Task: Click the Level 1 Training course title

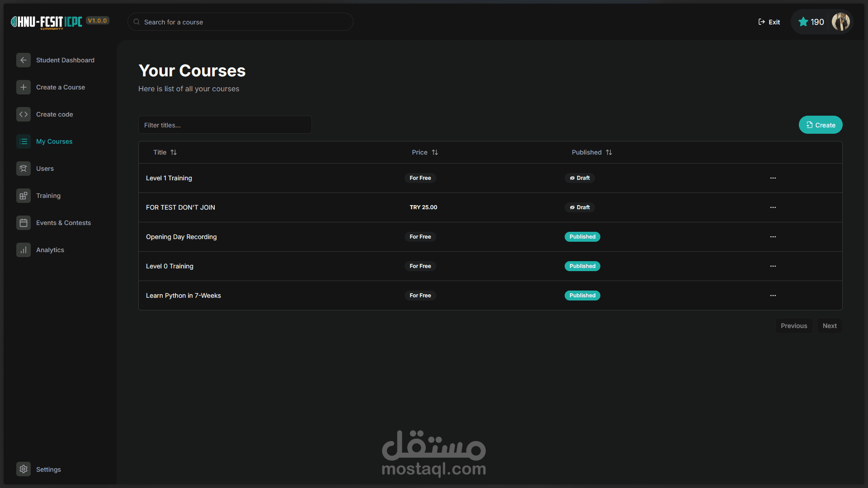Action: (169, 178)
